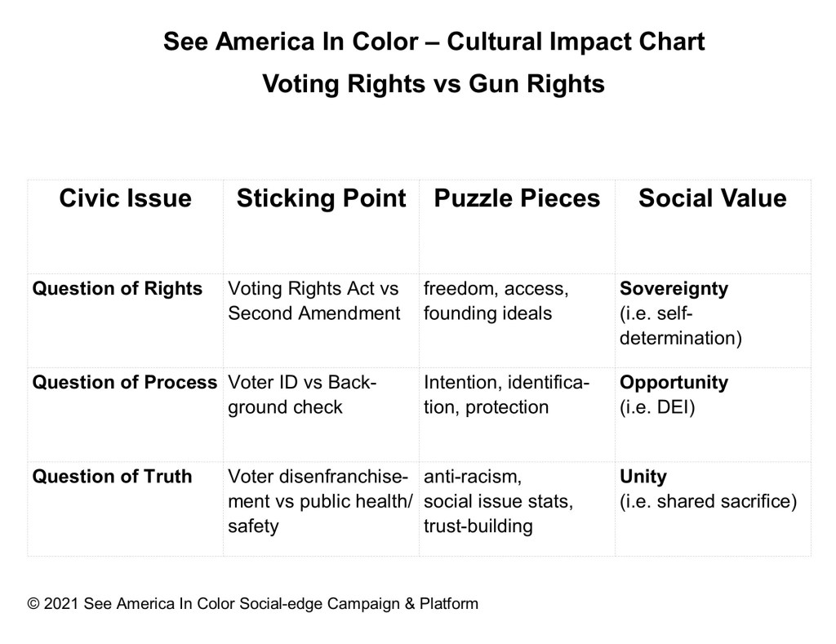
Task: Click the 'Intention, identification, protection' cell
Action: 506,395
